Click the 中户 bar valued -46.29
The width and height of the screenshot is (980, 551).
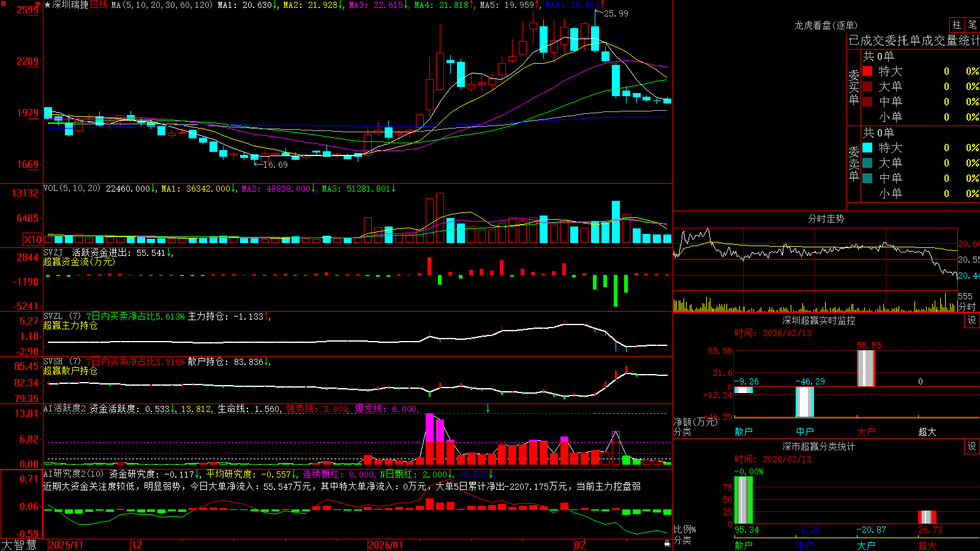click(x=805, y=402)
